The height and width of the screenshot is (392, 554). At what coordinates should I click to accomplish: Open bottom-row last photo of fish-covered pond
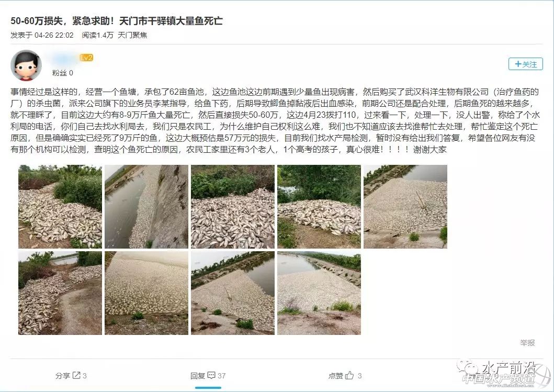[319, 293]
